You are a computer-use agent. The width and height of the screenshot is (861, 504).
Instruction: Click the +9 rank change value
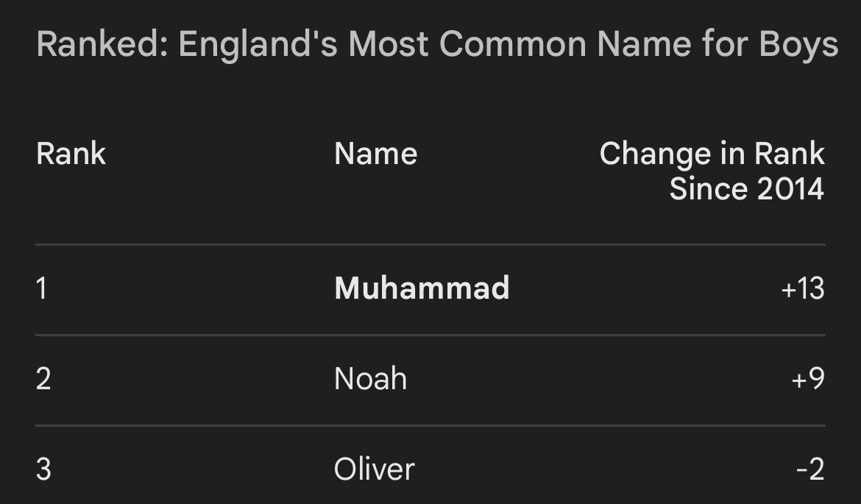pos(808,380)
